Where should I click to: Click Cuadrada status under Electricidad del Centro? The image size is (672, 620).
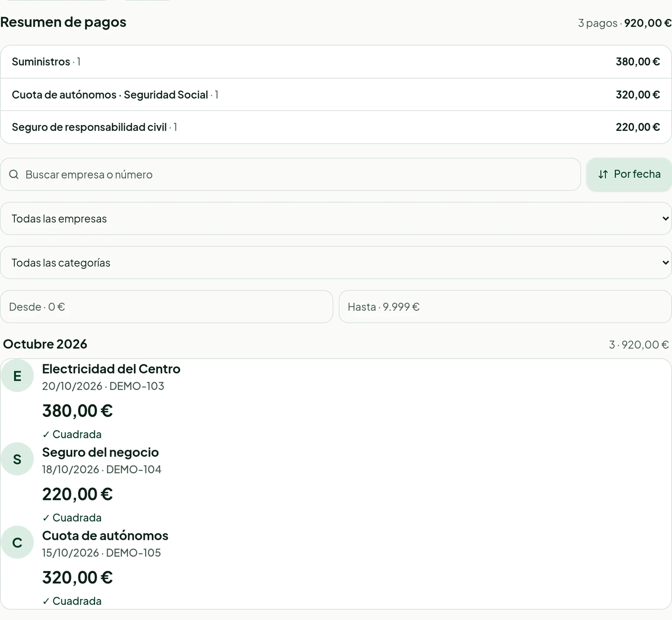[x=72, y=434]
